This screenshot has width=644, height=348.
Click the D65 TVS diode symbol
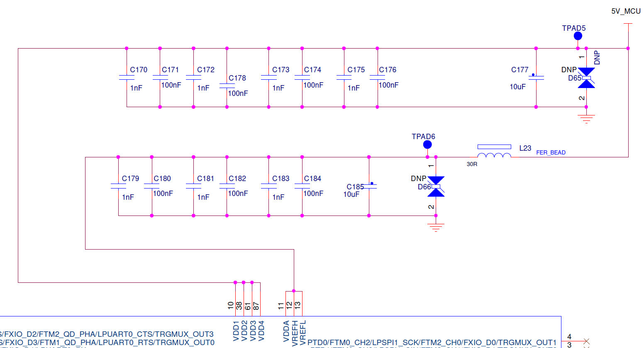coord(586,78)
